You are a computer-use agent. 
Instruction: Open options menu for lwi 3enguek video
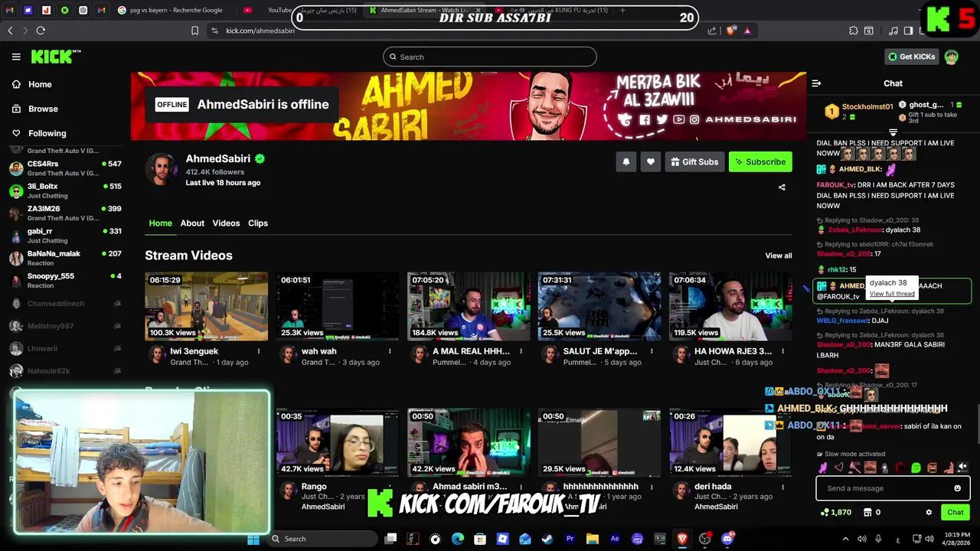tap(258, 351)
